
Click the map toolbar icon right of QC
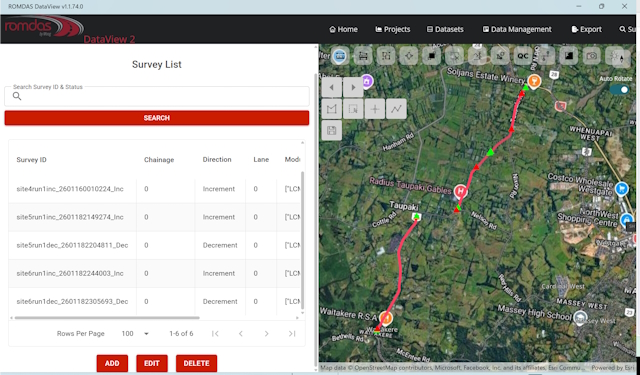click(546, 56)
